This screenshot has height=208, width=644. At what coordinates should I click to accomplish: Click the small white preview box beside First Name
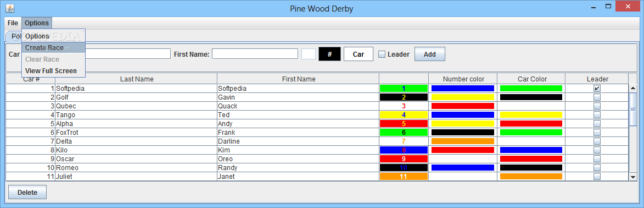(309, 54)
